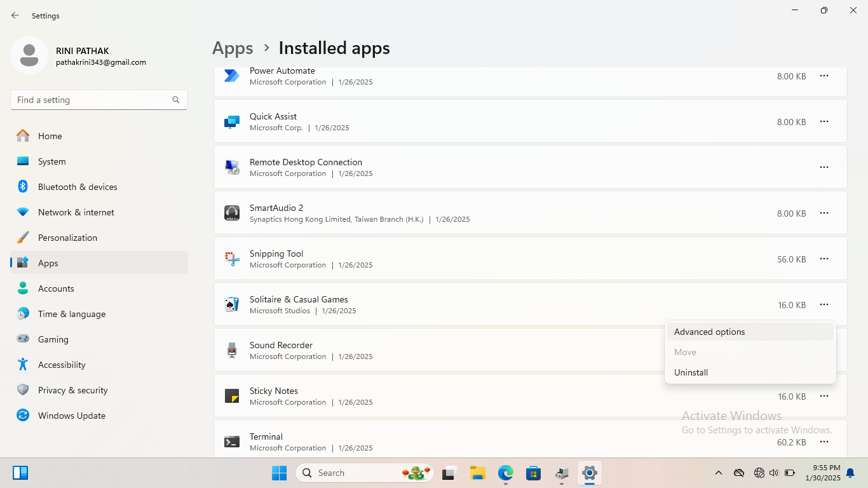
Task: Open Windows Update settings page
Action: (x=72, y=416)
